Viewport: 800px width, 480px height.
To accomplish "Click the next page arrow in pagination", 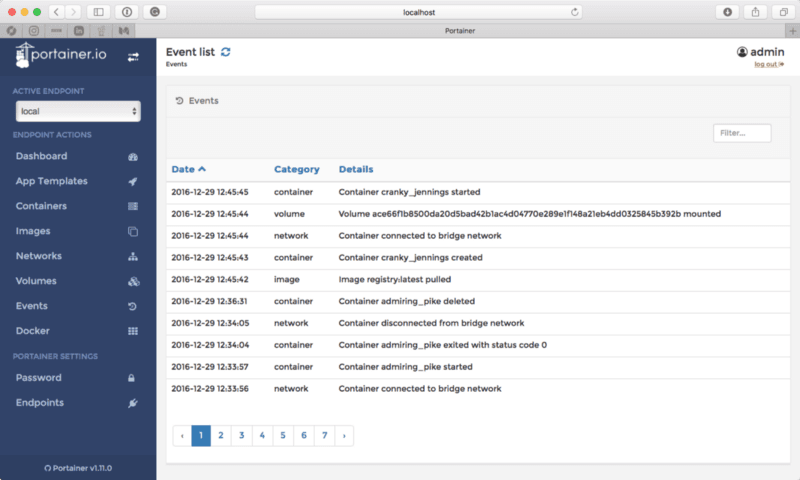I will 344,435.
